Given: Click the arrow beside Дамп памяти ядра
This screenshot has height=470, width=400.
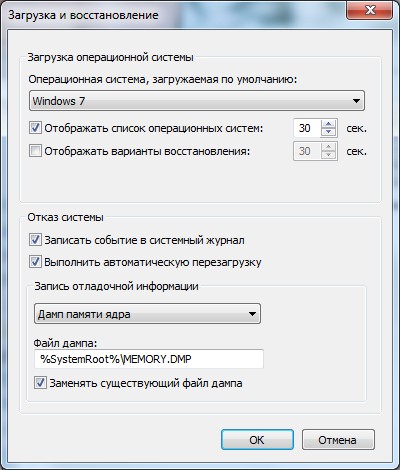Looking at the screenshot, I should point(252,314).
